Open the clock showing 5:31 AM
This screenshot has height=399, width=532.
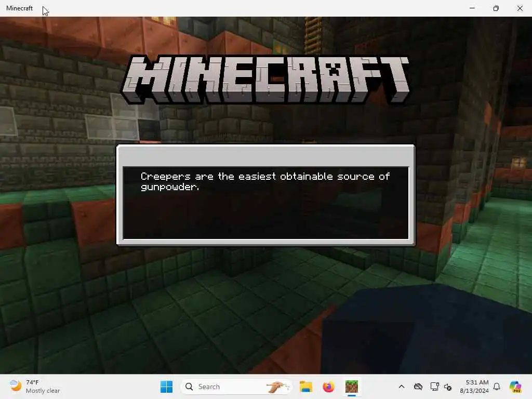tap(477, 382)
